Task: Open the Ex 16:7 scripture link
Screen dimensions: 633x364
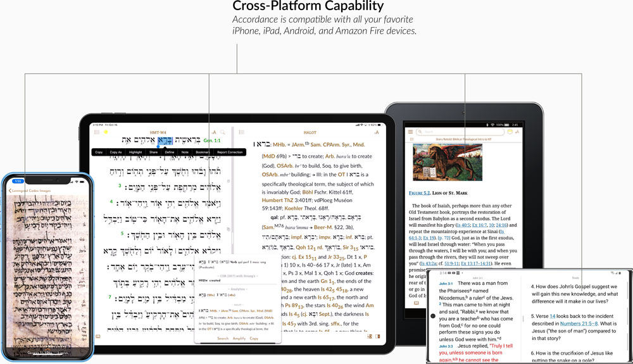Action: 480,225
